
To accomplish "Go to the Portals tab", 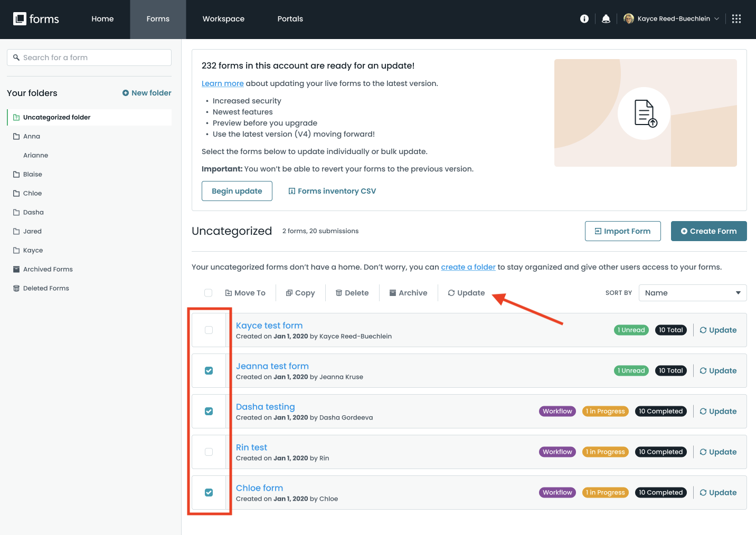I will tap(290, 19).
